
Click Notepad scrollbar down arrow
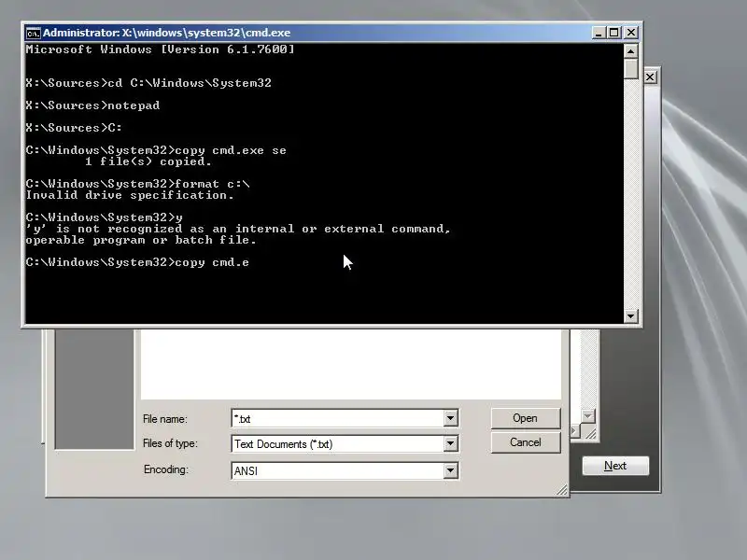588,416
